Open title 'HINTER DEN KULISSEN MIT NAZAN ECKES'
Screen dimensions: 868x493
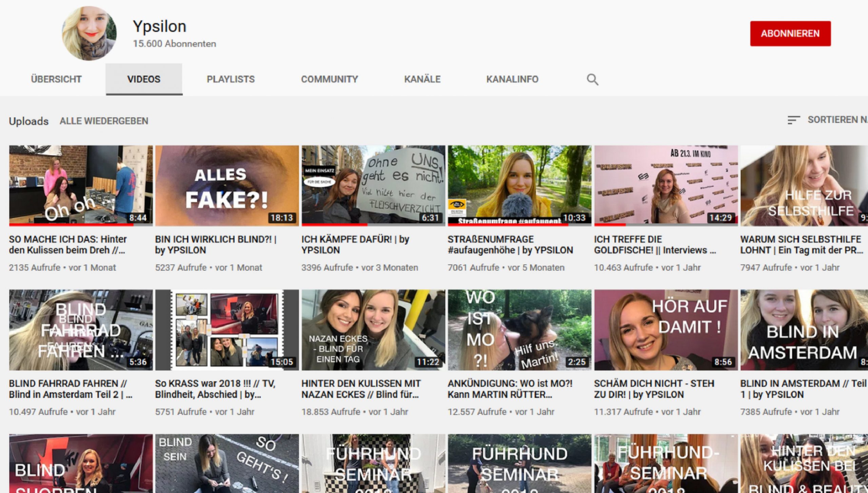361,389
